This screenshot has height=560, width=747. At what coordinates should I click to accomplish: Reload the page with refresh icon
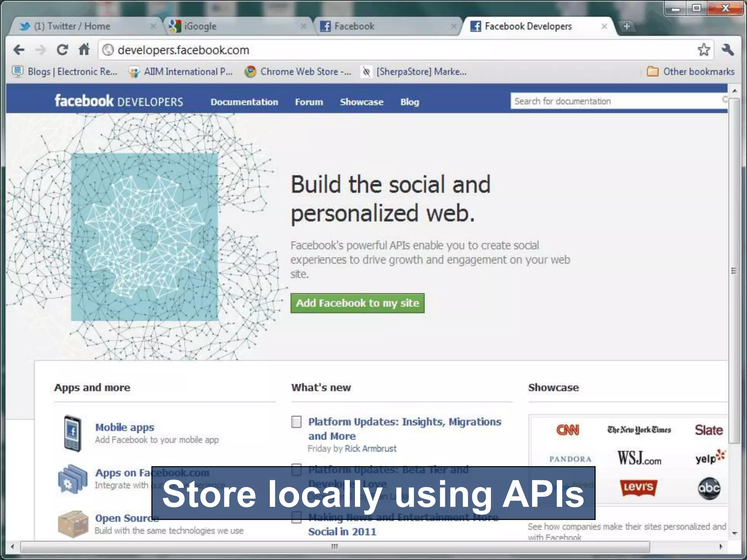pyautogui.click(x=62, y=50)
